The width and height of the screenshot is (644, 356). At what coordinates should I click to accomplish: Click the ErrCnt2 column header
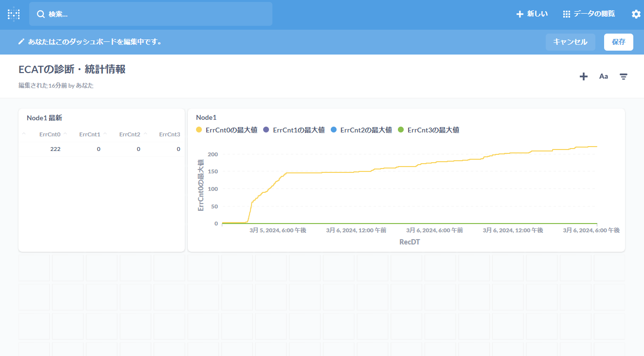pyautogui.click(x=129, y=134)
